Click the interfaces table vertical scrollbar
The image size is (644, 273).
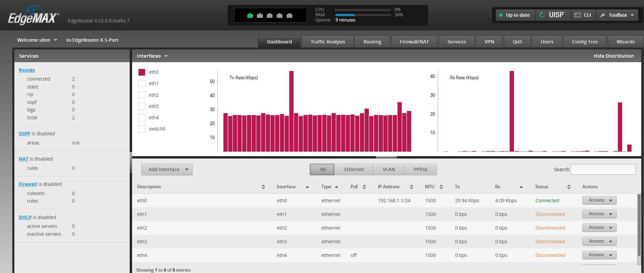tap(639, 225)
